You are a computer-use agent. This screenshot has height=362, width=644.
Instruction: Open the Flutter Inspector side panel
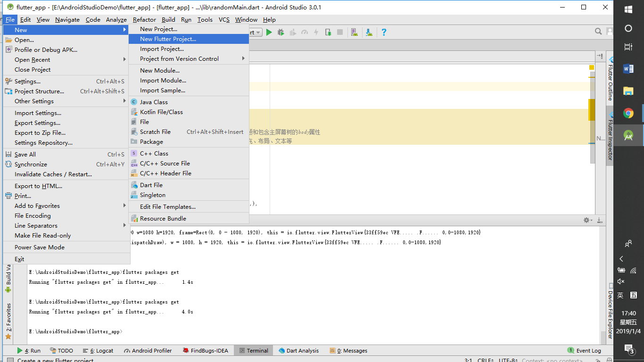(x=610, y=136)
